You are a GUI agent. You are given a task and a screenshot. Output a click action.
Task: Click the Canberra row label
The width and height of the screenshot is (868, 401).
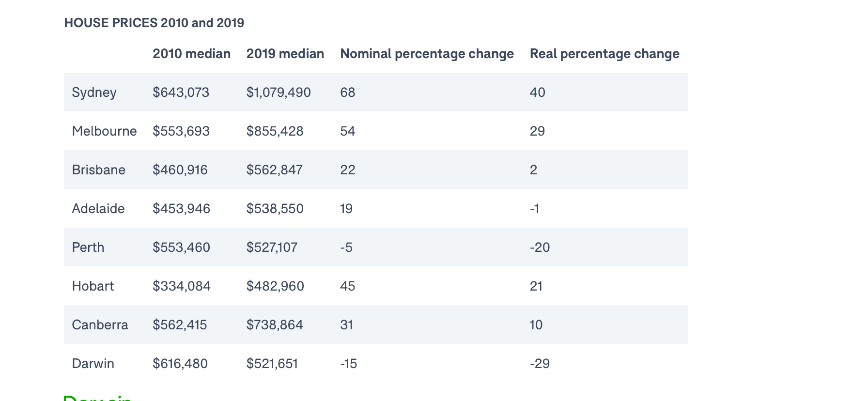(x=100, y=324)
